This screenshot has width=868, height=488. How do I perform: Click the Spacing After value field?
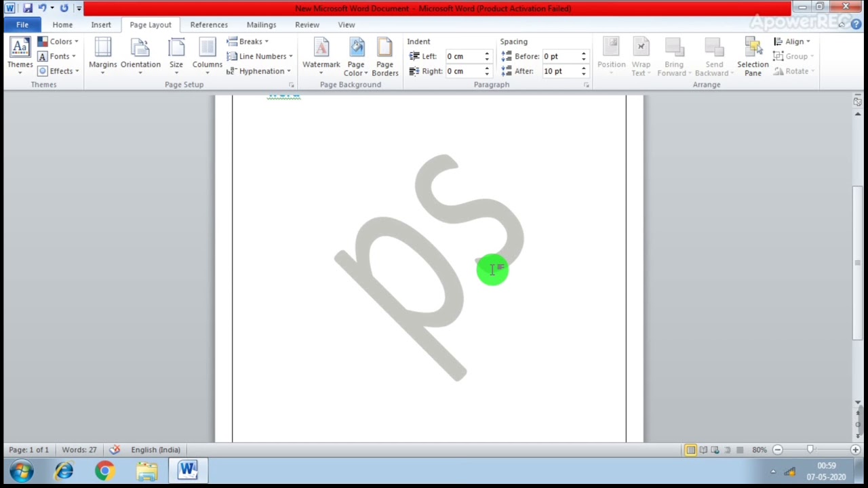(560, 71)
